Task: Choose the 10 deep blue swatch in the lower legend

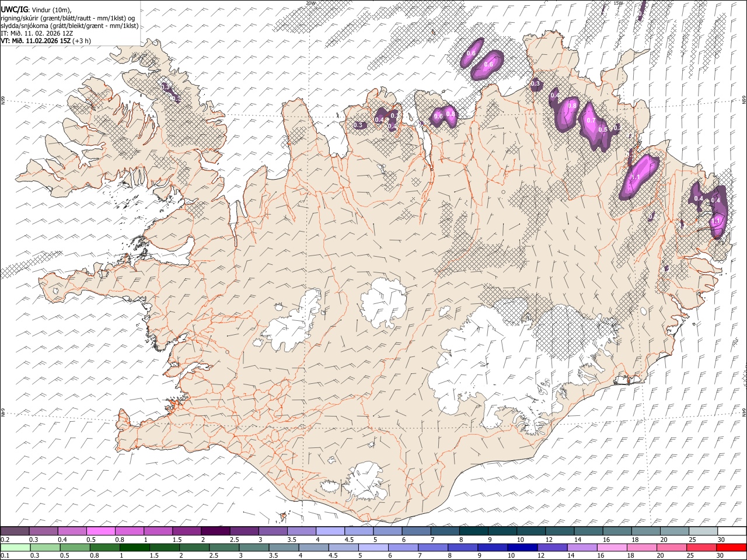Action: click(522, 547)
